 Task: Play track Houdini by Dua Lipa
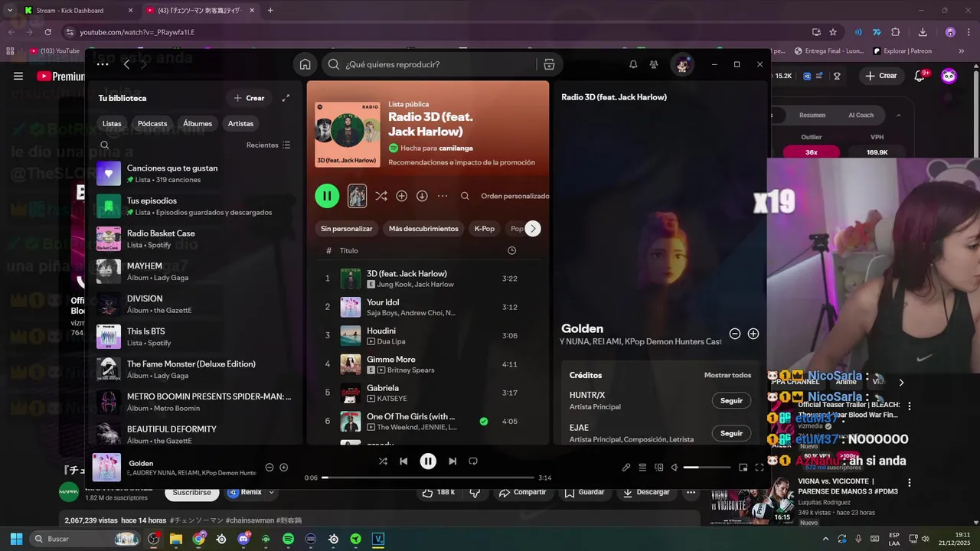(429, 335)
